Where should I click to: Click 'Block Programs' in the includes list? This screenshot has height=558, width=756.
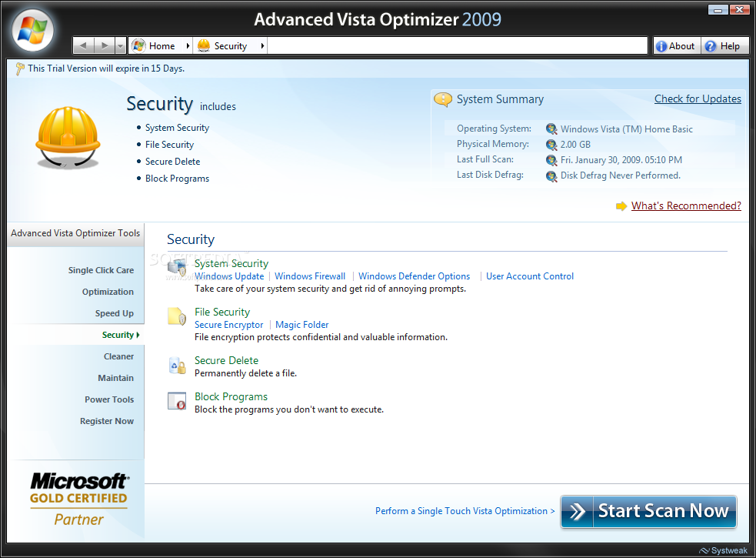tap(177, 179)
